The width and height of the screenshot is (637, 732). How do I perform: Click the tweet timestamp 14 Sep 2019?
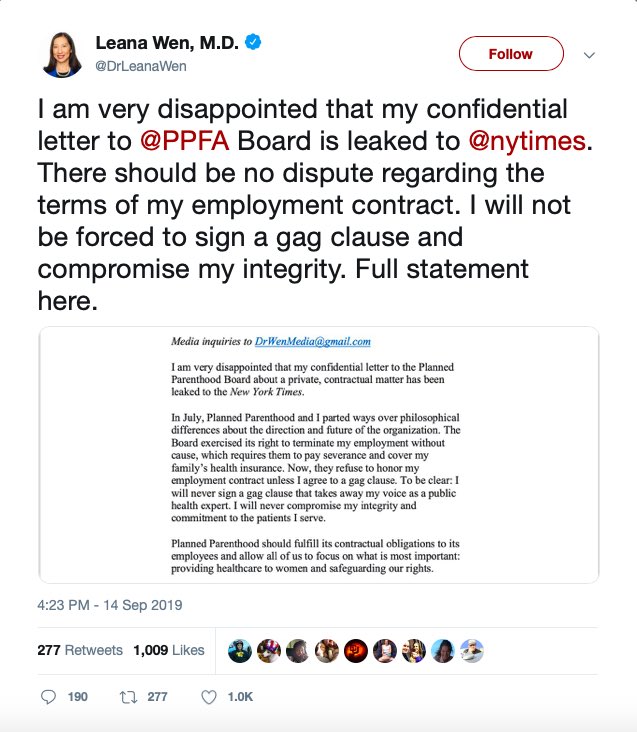110,605
